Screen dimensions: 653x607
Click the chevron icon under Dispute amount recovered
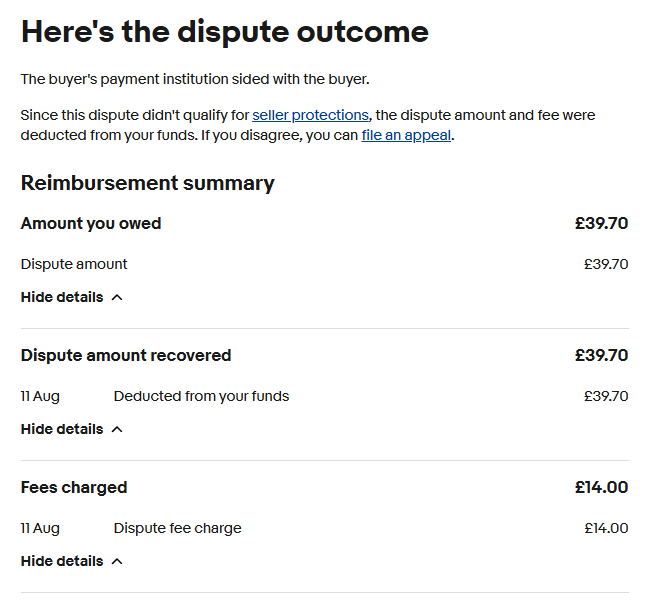click(117, 429)
